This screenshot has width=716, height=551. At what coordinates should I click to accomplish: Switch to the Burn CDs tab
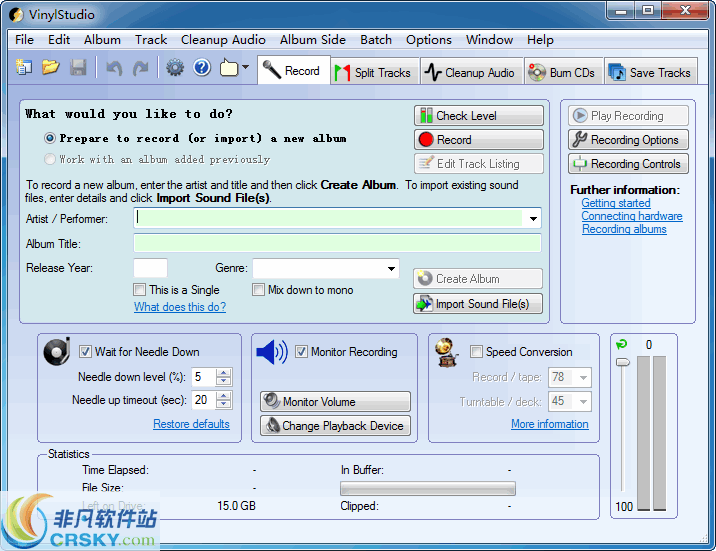[x=564, y=73]
